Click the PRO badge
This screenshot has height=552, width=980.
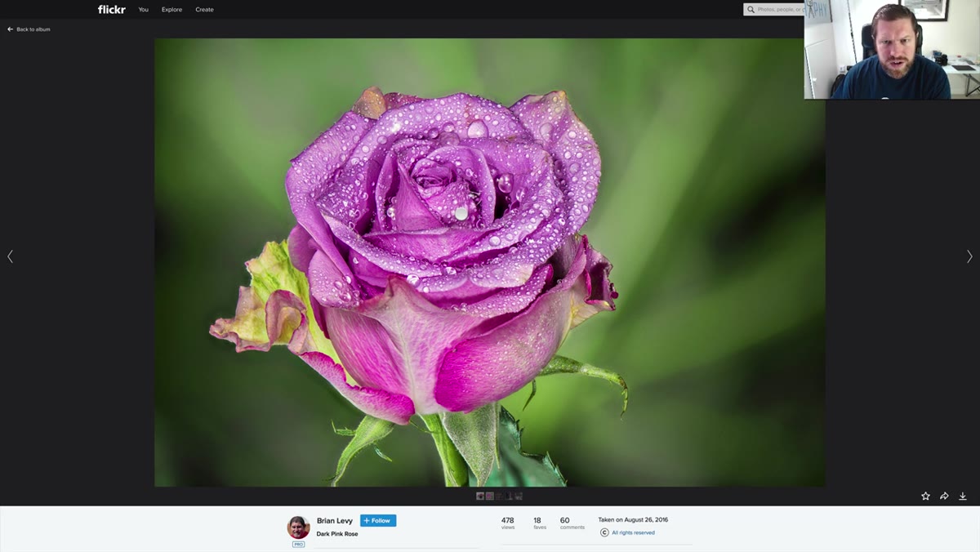click(x=298, y=544)
